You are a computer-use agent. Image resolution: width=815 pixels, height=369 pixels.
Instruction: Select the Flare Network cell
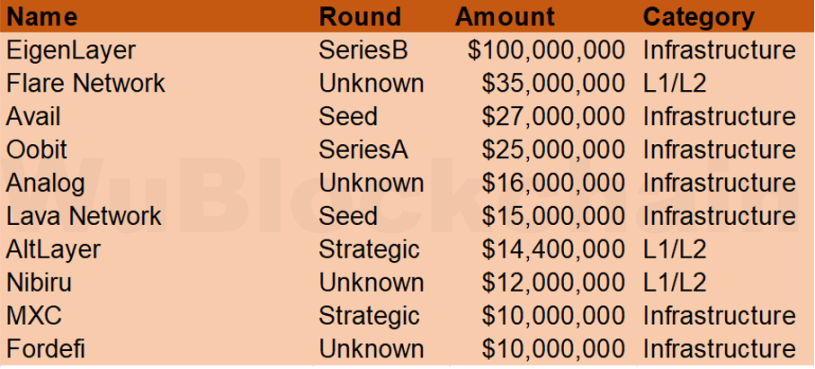(86, 83)
